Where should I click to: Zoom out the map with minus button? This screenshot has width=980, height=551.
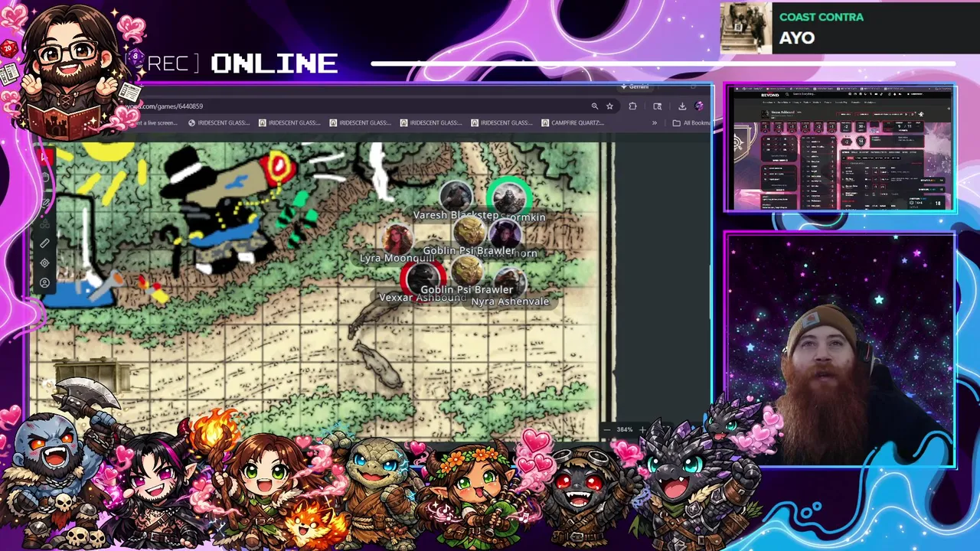click(607, 430)
